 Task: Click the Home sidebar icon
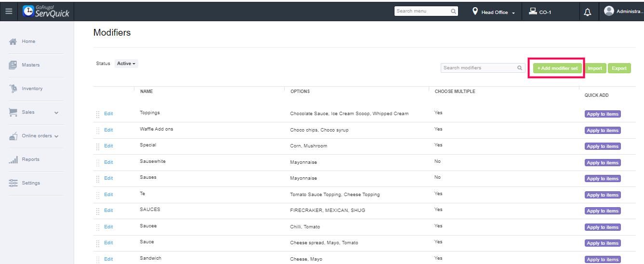click(x=13, y=41)
